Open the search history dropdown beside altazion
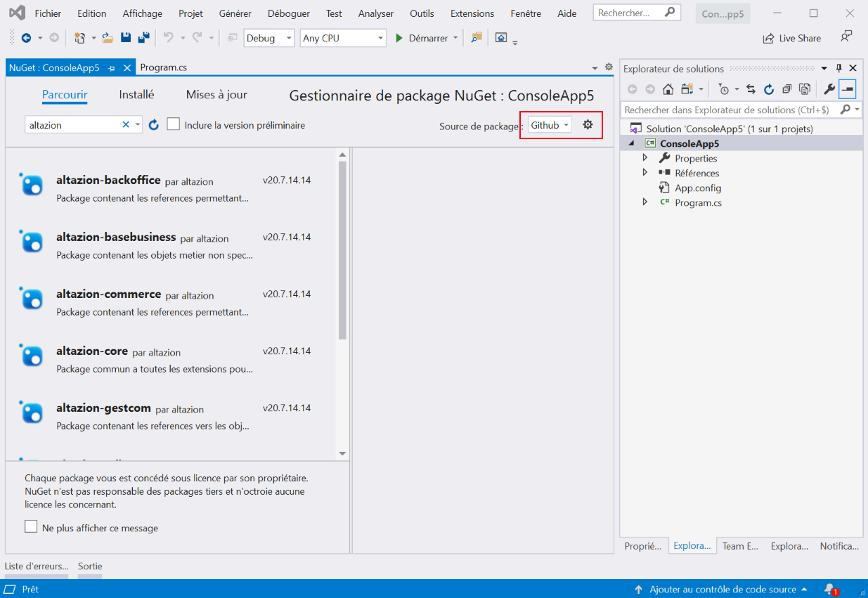868x598 pixels. click(138, 125)
